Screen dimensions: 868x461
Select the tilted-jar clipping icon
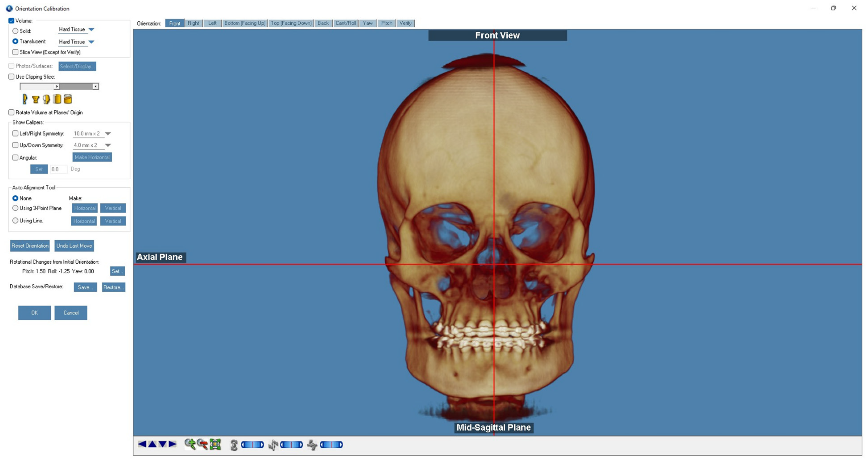click(68, 99)
